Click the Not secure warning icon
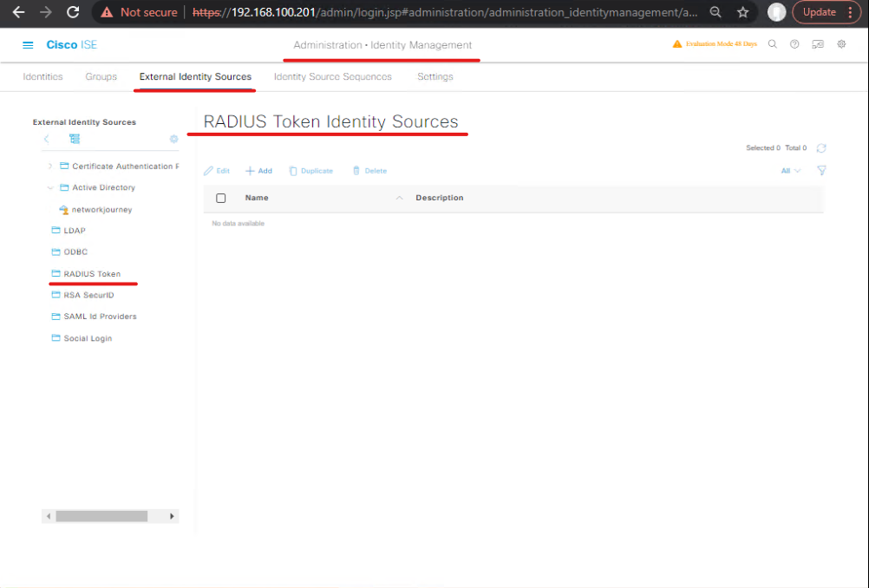 (107, 12)
